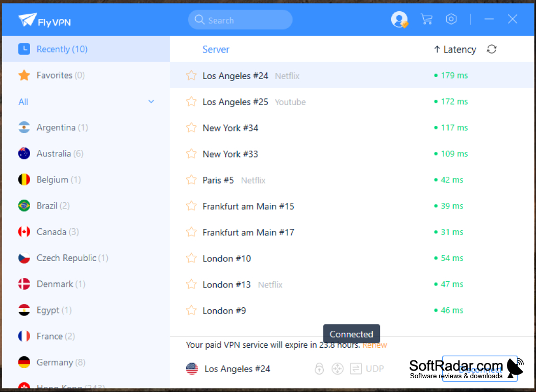536x392 pixels.
Task: Star the New York #34 server
Action: coord(191,127)
